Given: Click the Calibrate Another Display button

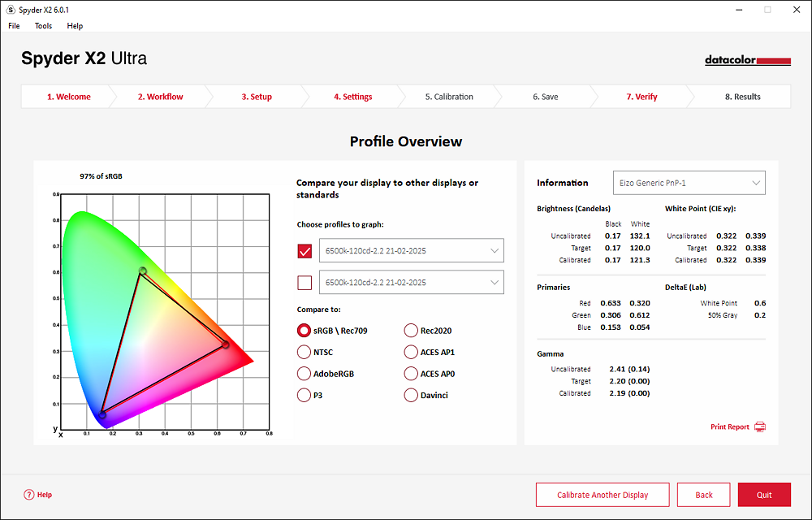Looking at the screenshot, I should point(603,494).
